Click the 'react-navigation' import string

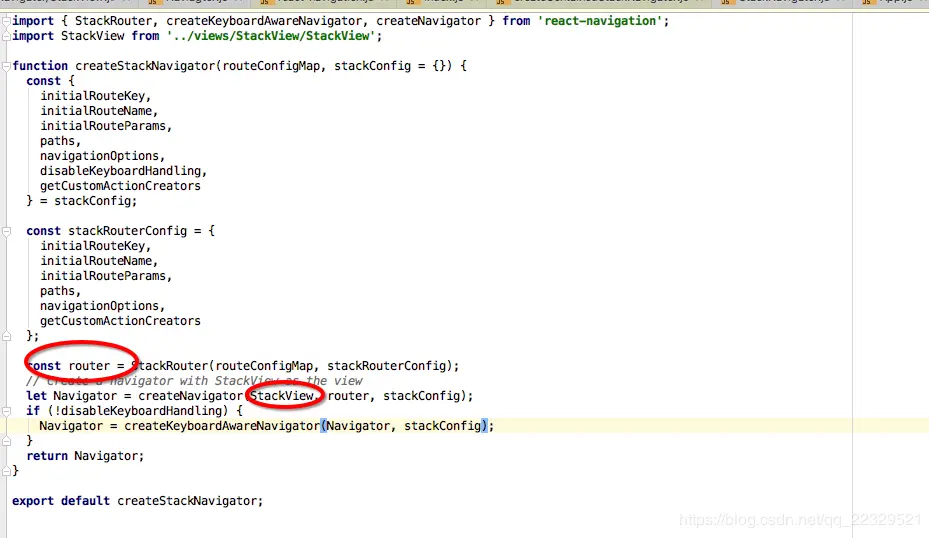click(x=600, y=21)
